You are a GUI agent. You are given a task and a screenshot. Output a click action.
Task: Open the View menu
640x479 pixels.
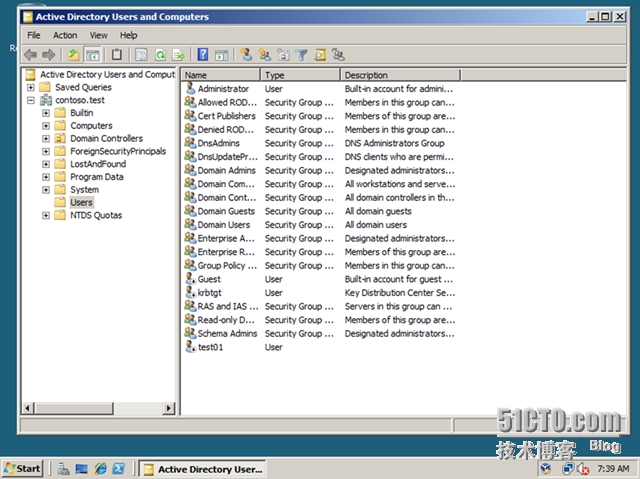[98, 35]
